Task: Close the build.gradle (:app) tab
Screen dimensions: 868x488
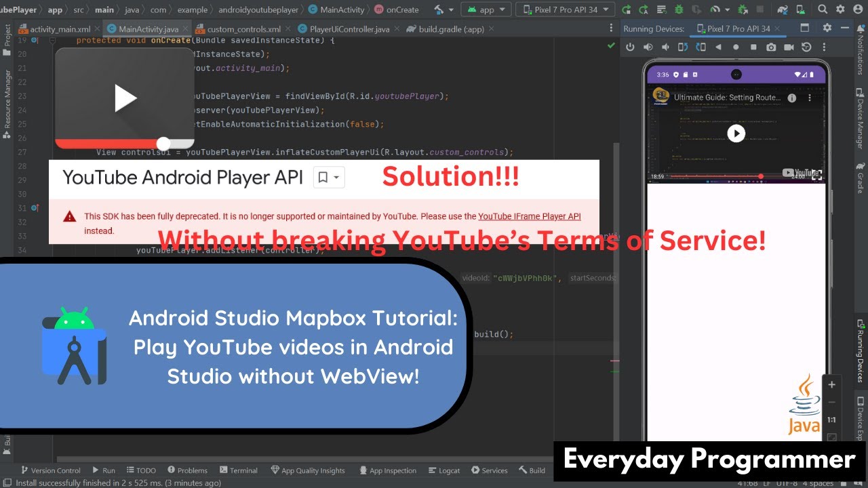Action: click(491, 29)
